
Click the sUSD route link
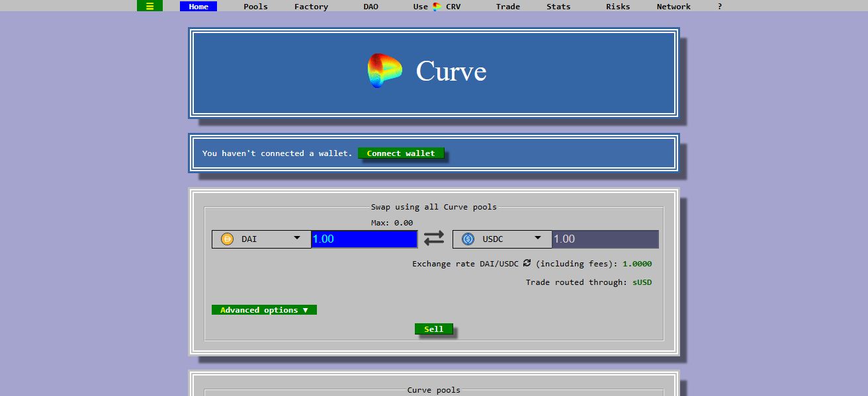pyautogui.click(x=642, y=282)
